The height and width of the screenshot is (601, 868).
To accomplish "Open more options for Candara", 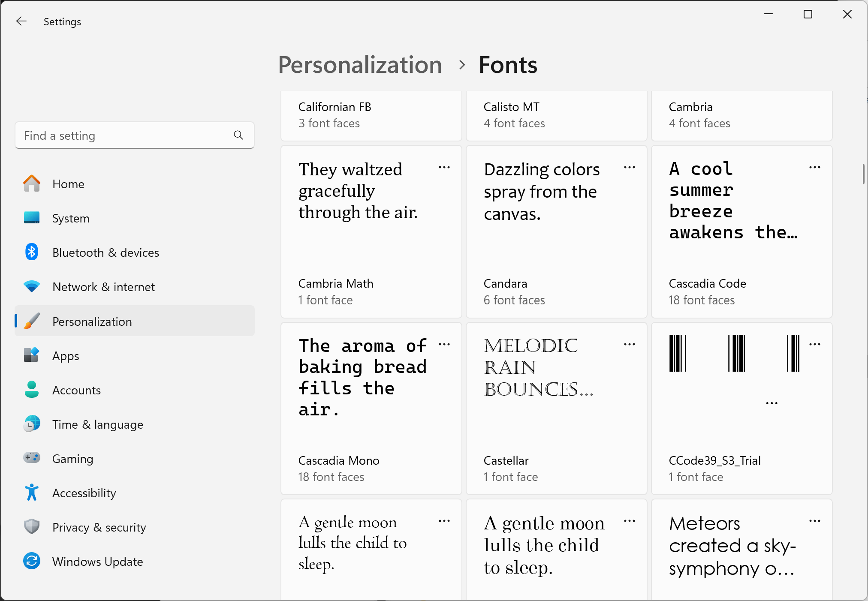I will [630, 168].
